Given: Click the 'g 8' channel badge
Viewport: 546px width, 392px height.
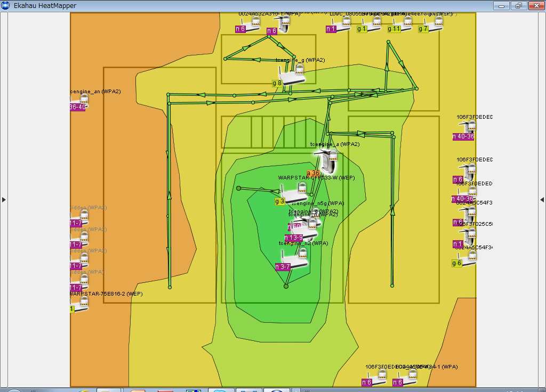Looking at the screenshot, I should click(x=277, y=83).
